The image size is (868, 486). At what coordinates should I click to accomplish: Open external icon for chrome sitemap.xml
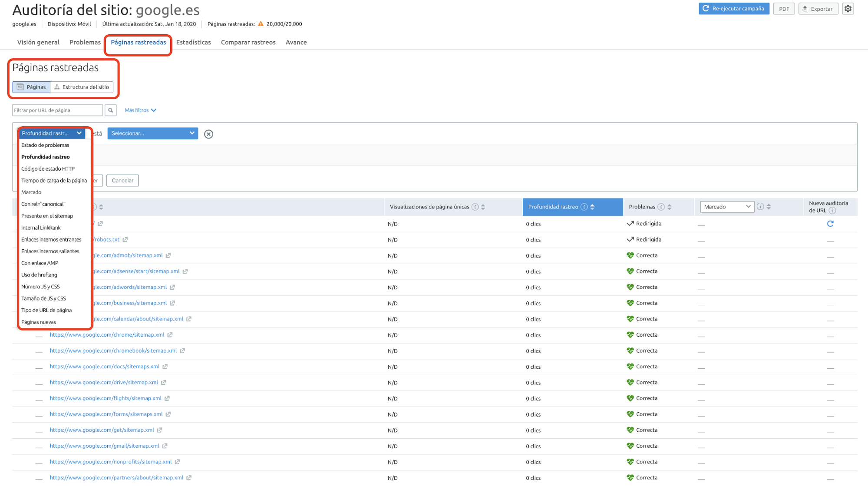coord(170,335)
